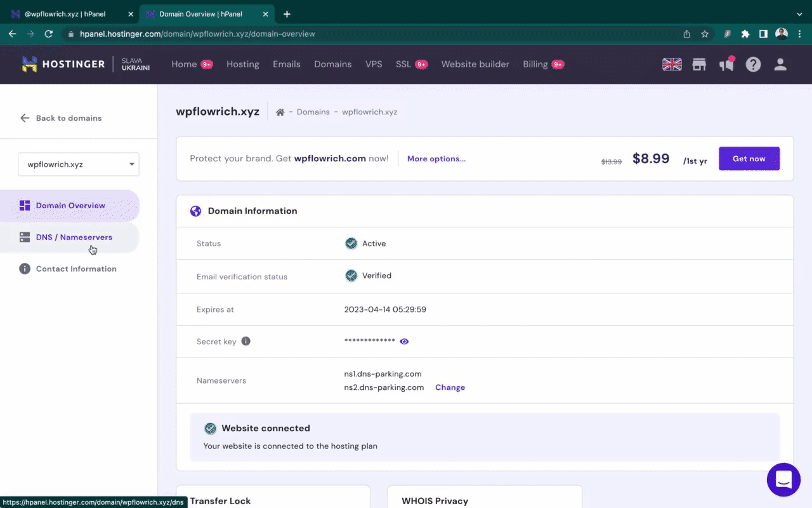The image size is (812, 508).
Task: Open VPS in the top navigation
Action: point(374,64)
